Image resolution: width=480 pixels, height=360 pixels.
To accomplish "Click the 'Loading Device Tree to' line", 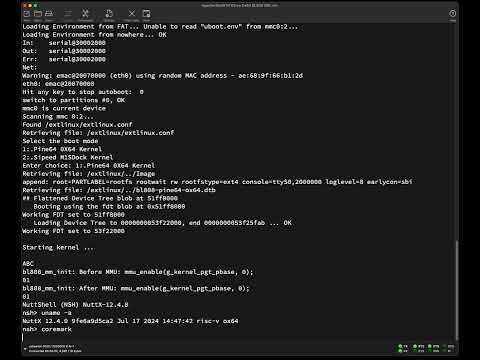I will [163, 223].
